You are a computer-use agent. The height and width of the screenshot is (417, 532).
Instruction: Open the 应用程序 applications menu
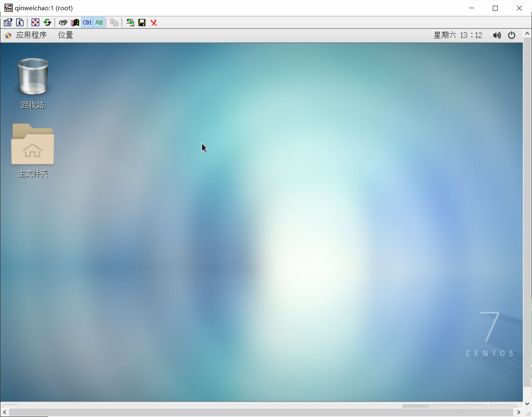coord(31,35)
